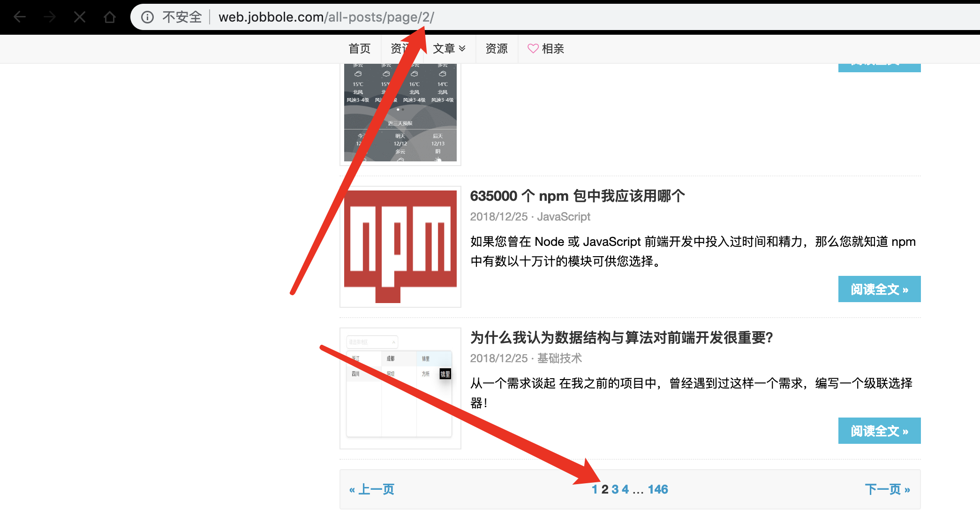This screenshot has height=517, width=980.
Task: Click current page number 2
Action: pyautogui.click(x=605, y=490)
